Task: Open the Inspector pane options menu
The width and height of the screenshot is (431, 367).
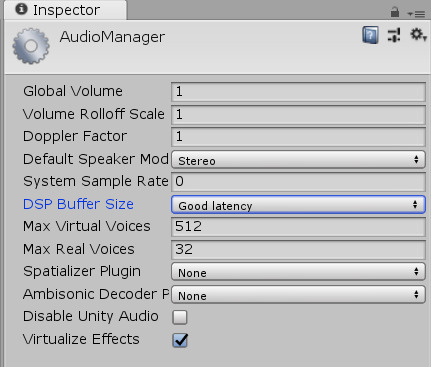Action: [416, 14]
